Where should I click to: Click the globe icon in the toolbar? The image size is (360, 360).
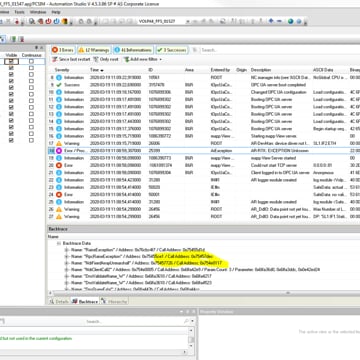[290, 21]
